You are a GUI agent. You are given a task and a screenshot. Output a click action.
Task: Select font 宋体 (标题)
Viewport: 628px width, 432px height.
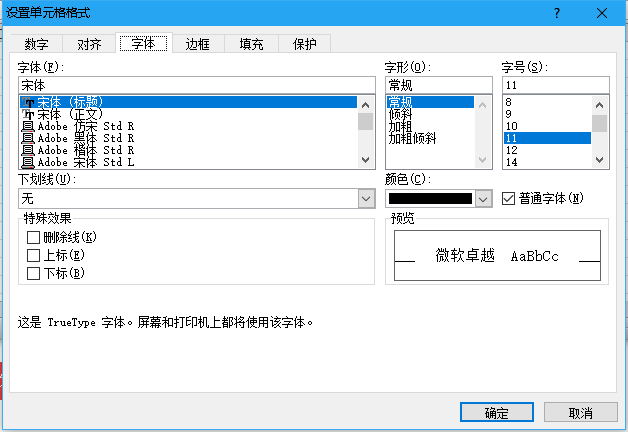pos(188,102)
